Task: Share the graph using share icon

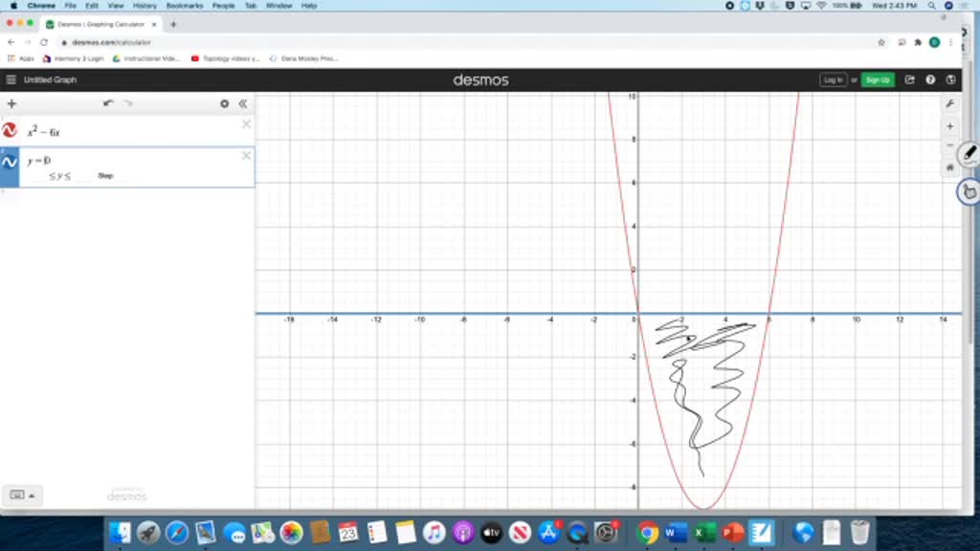Action: [909, 80]
